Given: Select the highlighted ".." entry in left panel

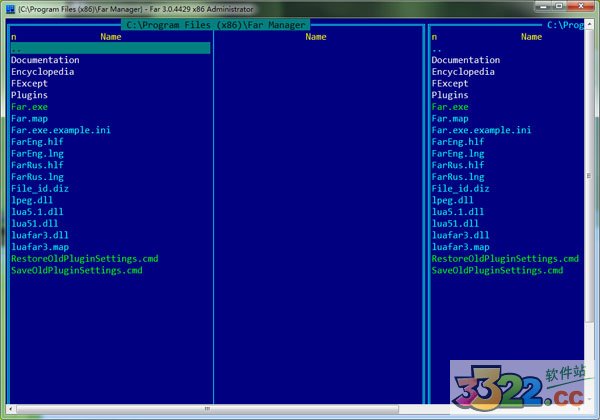Looking at the screenshot, I should pyautogui.click(x=111, y=48).
